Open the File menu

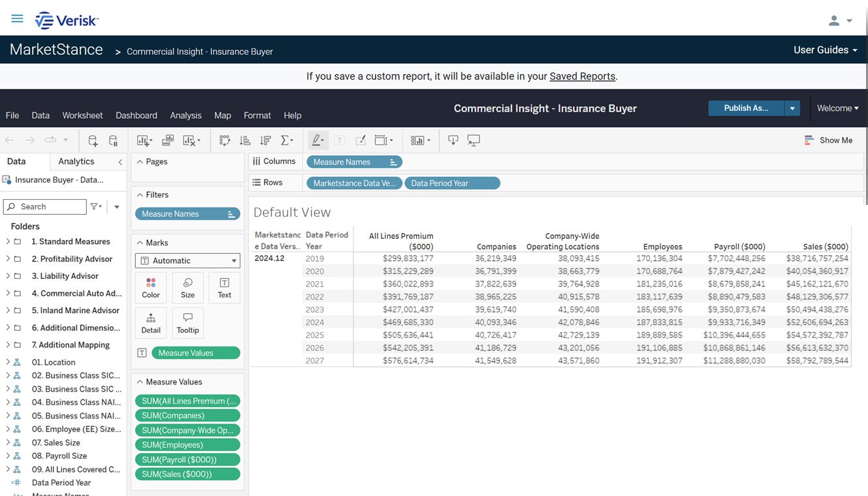(x=12, y=116)
